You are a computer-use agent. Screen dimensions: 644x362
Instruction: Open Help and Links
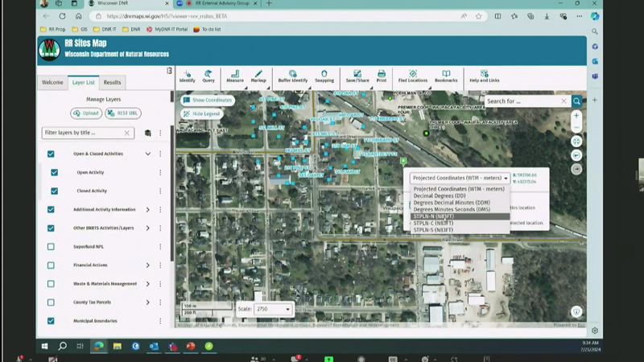point(485,76)
